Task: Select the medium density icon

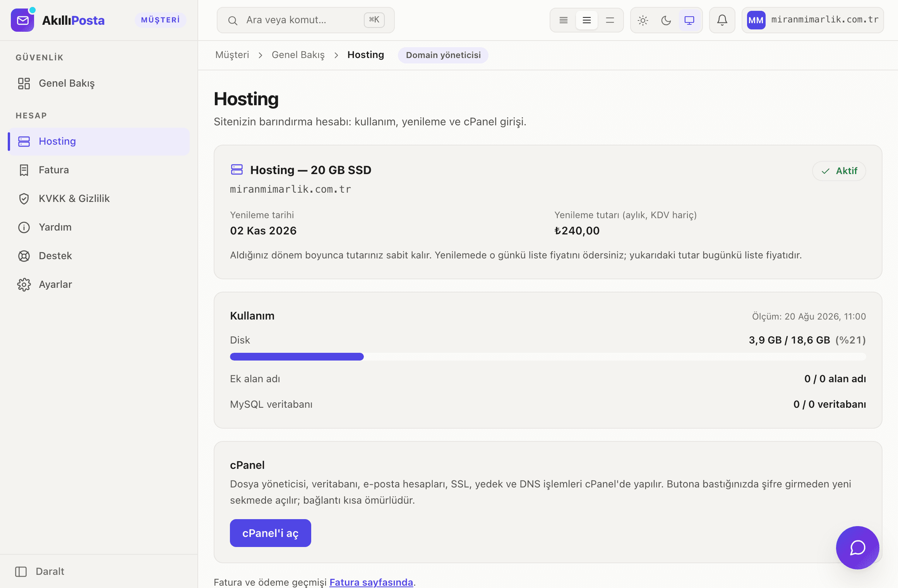Action: click(587, 20)
